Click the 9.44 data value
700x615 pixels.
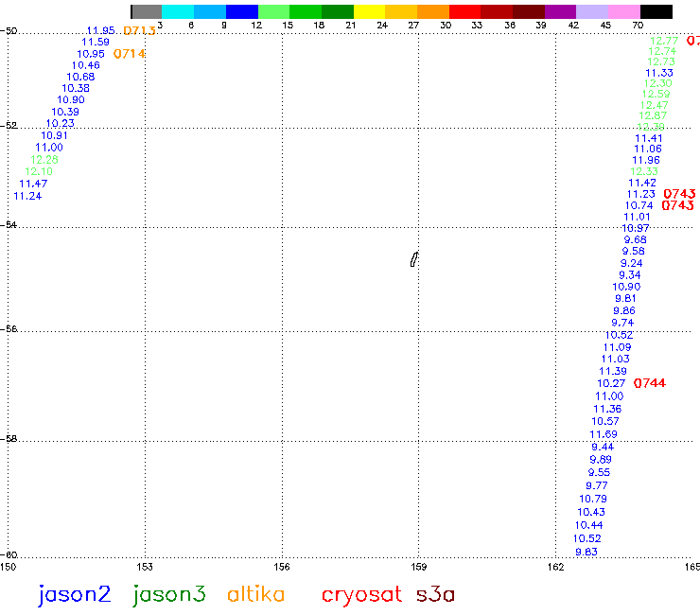tap(603, 448)
